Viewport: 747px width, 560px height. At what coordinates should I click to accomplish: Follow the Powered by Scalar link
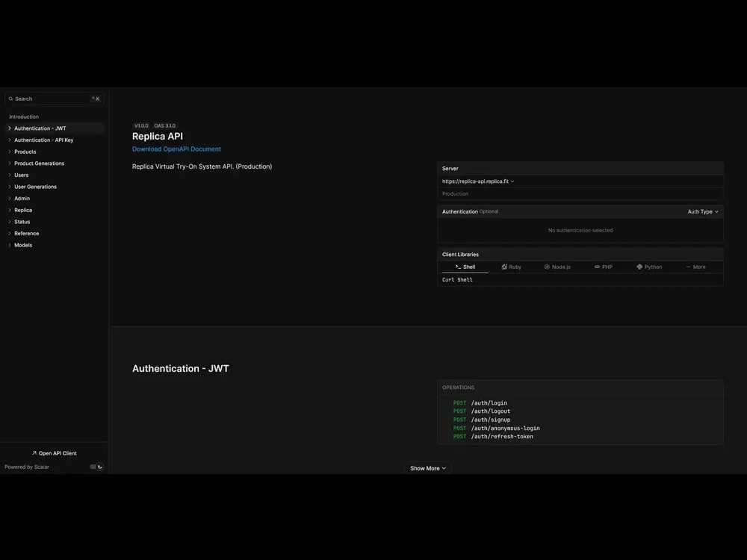[27, 467]
